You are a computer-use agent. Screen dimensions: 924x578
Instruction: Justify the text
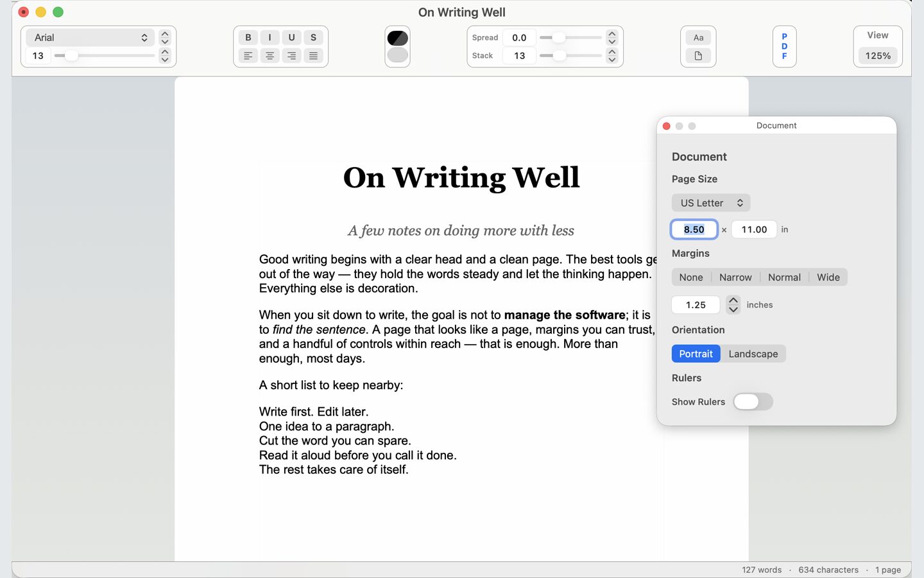[x=313, y=56]
